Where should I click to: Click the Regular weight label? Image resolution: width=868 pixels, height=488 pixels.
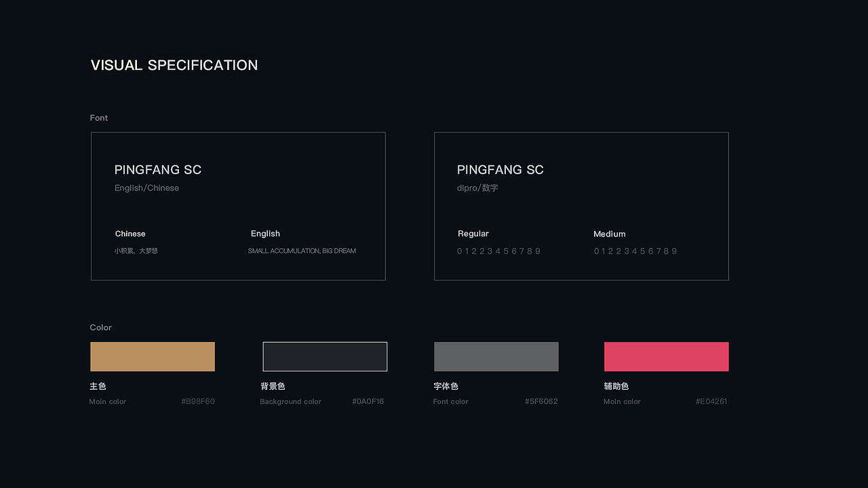click(473, 234)
